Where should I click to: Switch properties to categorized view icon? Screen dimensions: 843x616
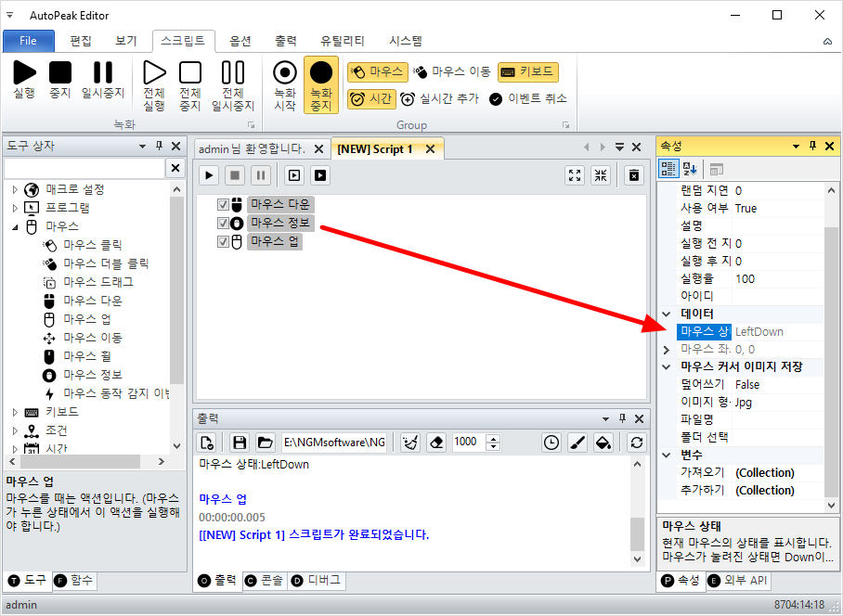click(668, 169)
